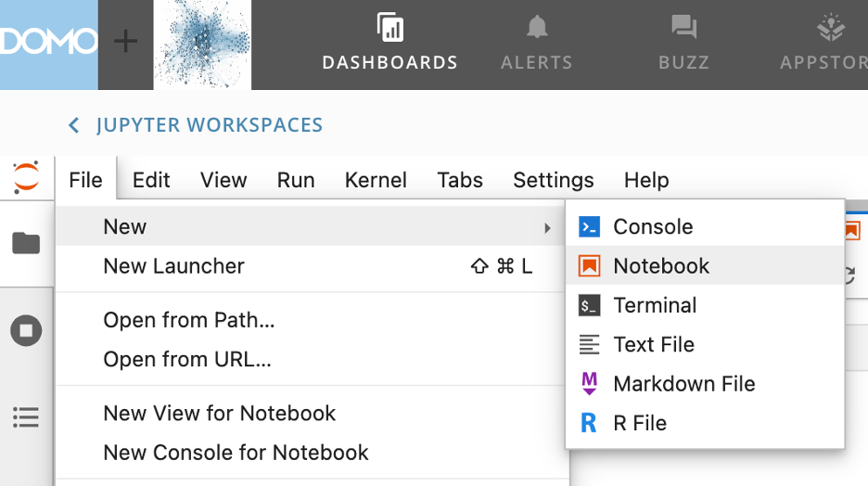868x486 pixels.
Task: Create a new Terminal
Action: (x=705, y=305)
